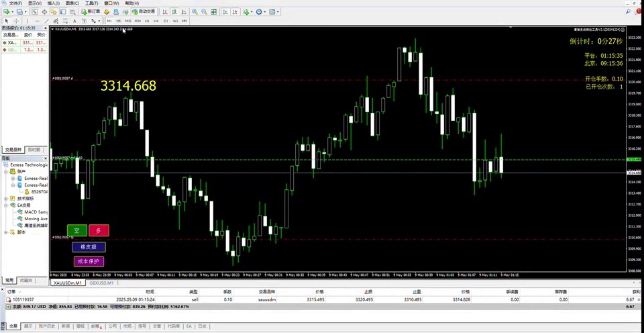
Task: Toggle the Navigator star folder icon
Action: tap(54, 12)
